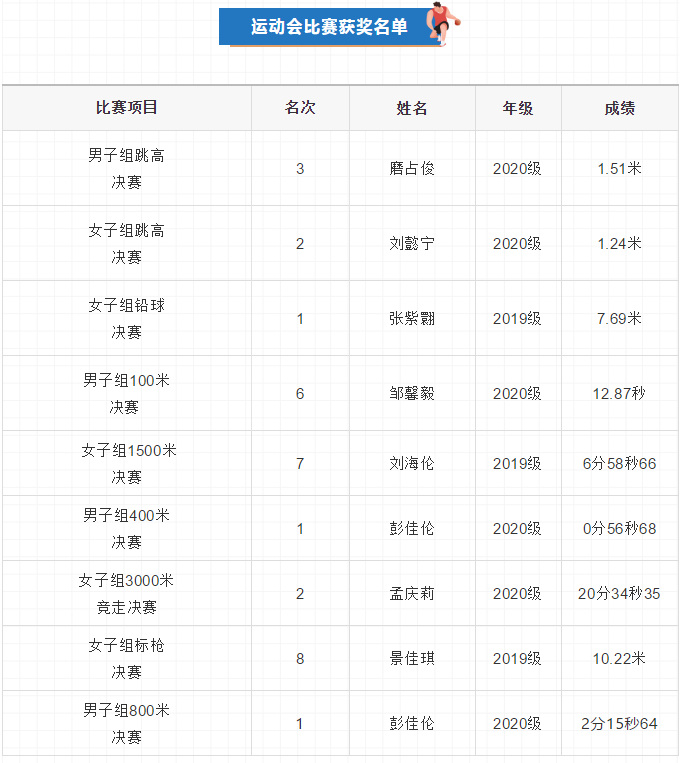Click the 1.51米 result cell
Viewport: 682px width, 763px height.
click(619, 169)
